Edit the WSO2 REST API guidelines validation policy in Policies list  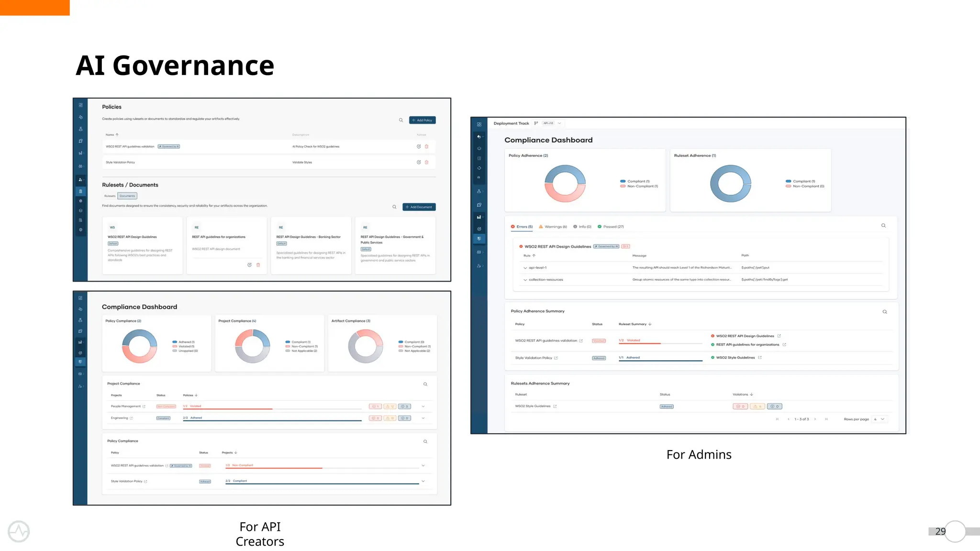[x=419, y=146]
